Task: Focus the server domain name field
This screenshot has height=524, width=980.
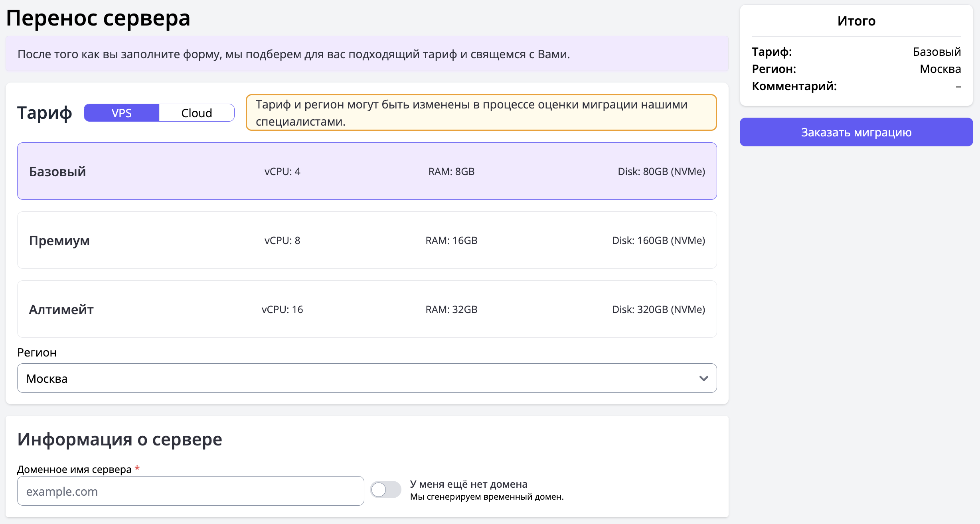Action: pyautogui.click(x=190, y=491)
